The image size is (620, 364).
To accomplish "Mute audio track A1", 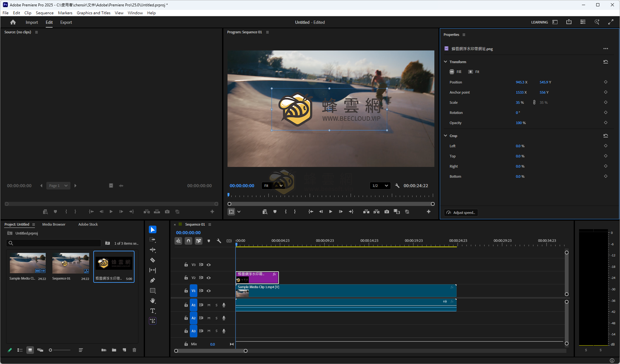I will tap(209, 305).
